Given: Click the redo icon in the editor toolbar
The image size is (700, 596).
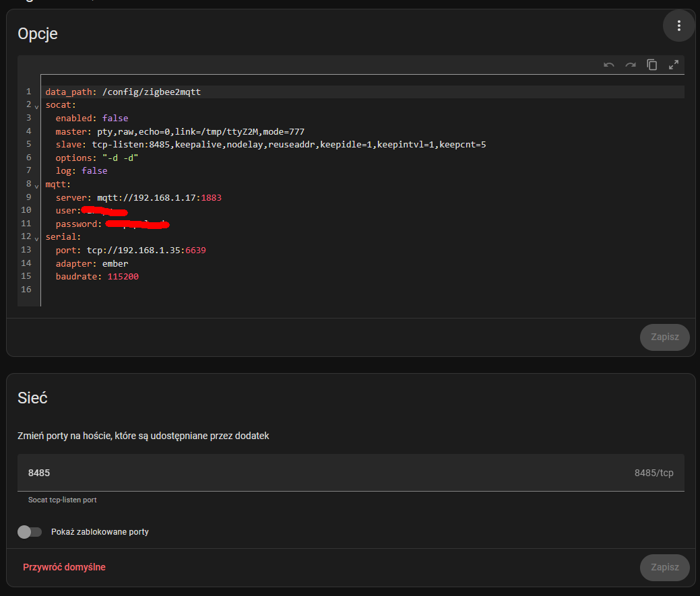Looking at the screenshot, I should pyautogui.click(x=631, y=65).
